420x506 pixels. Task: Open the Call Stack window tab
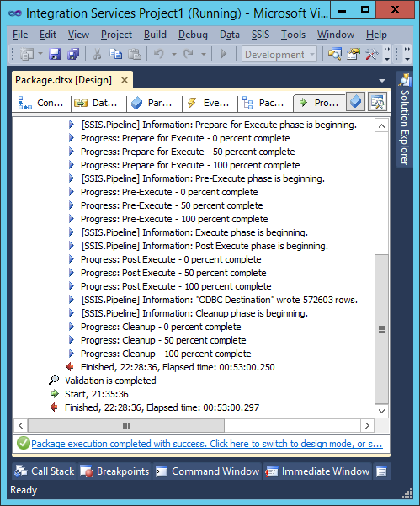pyautogui.click(x=45, y=471)
